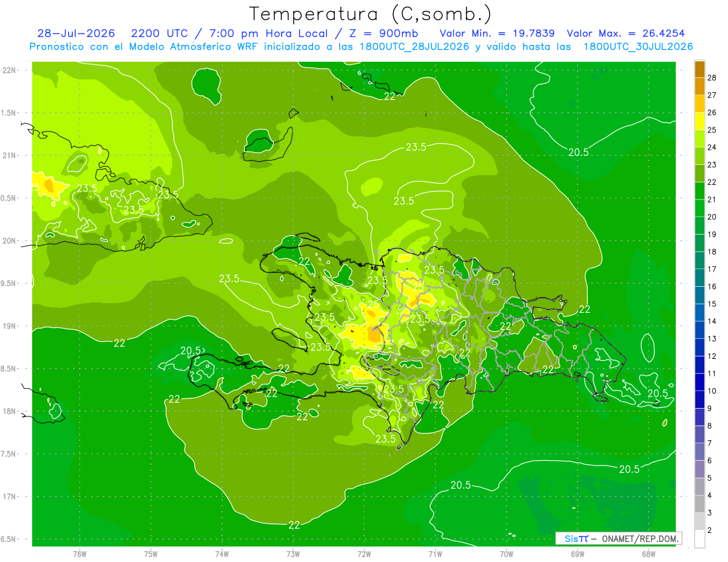
Task: Click the 2200 UTC time text
Action: tap(159, 33)
